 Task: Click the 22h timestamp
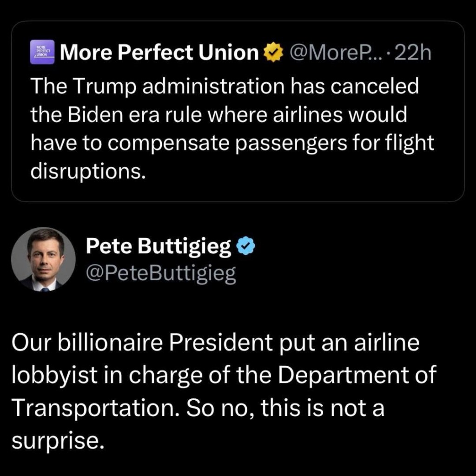click(411, 53)
